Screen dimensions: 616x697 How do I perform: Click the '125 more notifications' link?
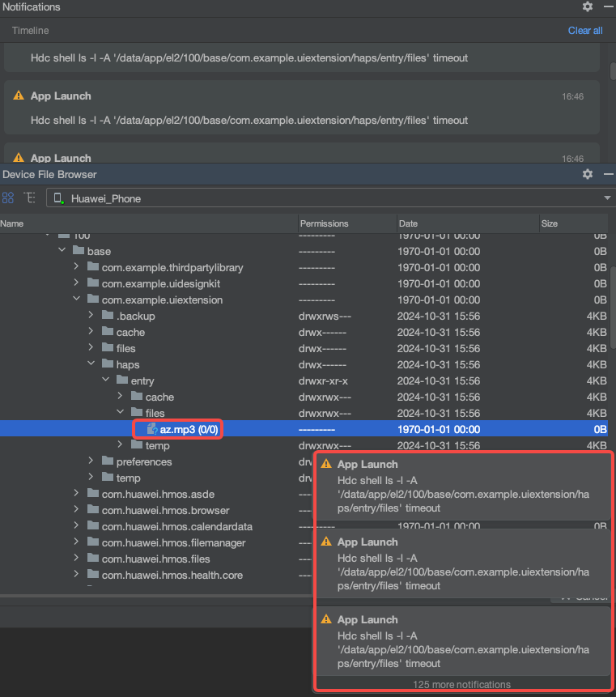point(461,684)
